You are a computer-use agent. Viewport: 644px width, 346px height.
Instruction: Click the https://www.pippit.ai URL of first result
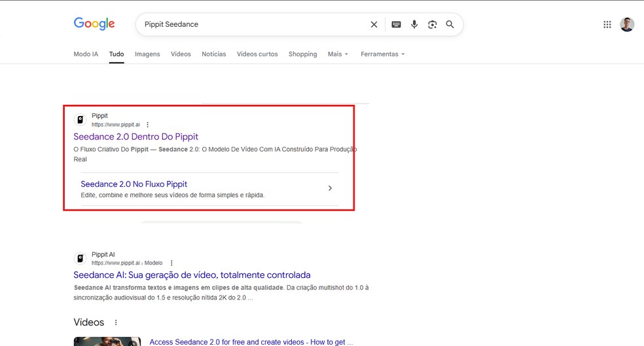[x=116, y=125]
